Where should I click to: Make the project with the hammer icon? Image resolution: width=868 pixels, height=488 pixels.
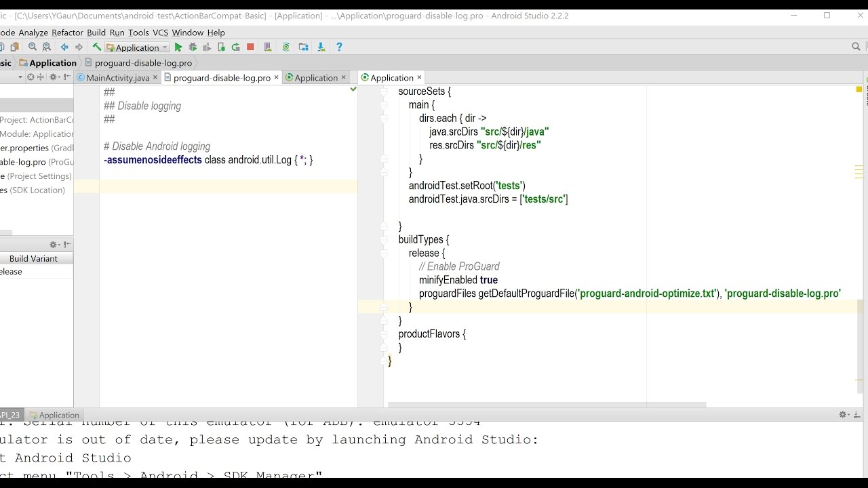pyautogui.click(x=96, y=47)
